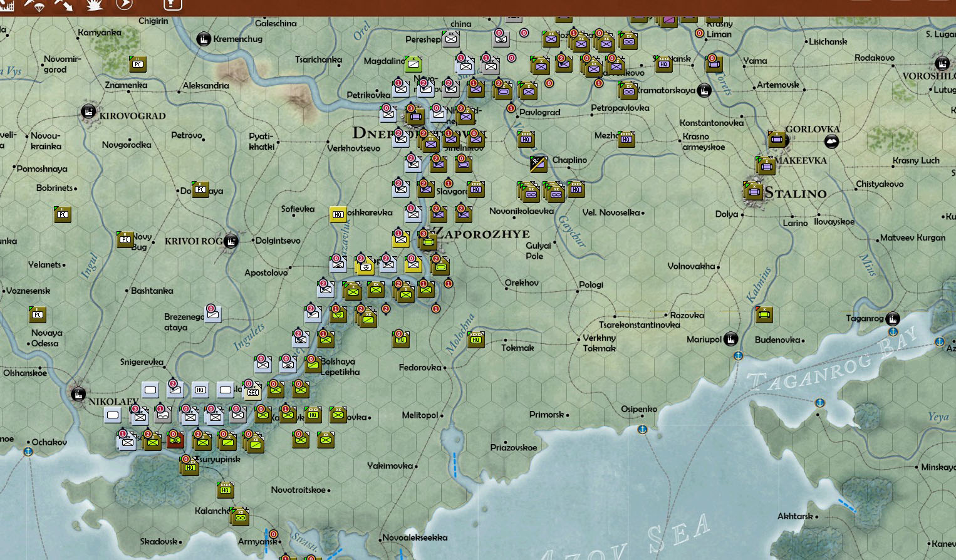Select the air unit counter at Chaplino
The width and height of the screenshot is (956, 560).
tap(538, 163)
